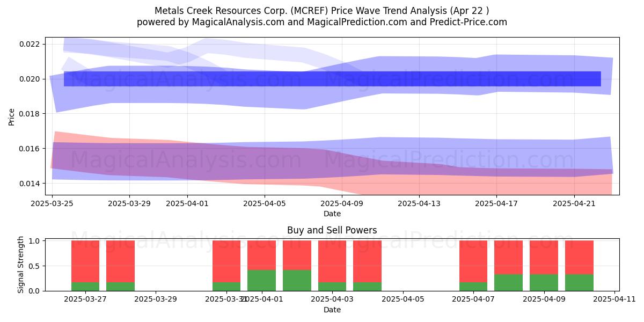Viewport: 644px width, 322px height.
Task: Click the 0.020 price tick label
Action: 30,79
